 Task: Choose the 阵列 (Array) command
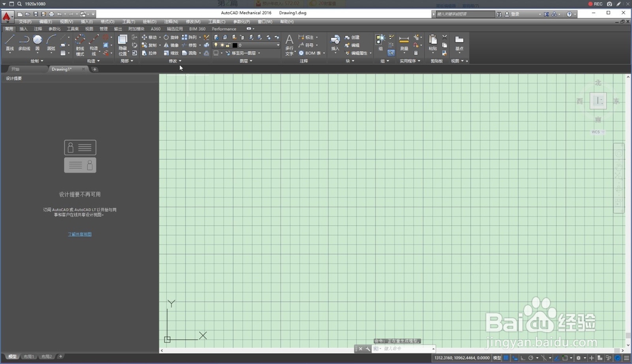[190, 37]
